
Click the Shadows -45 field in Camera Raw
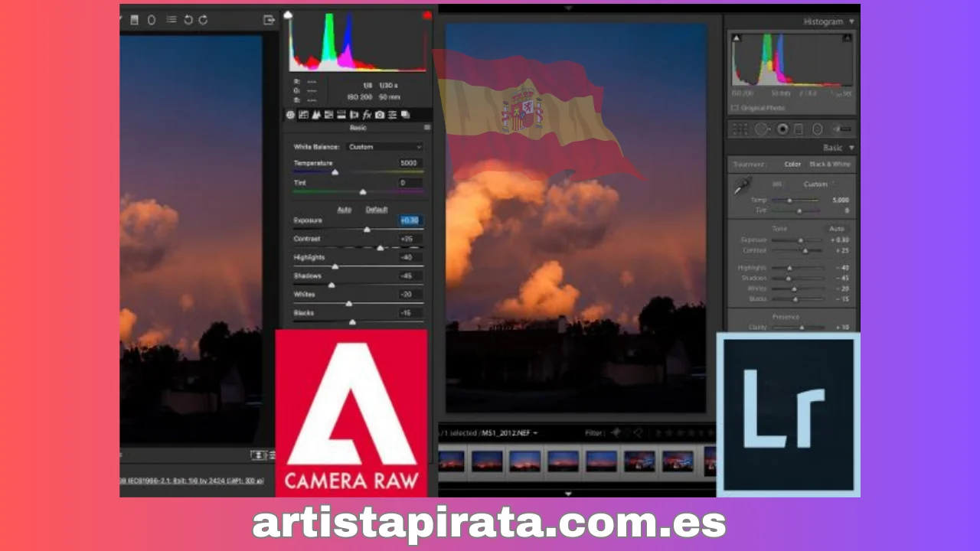click(x=410, y=275)
